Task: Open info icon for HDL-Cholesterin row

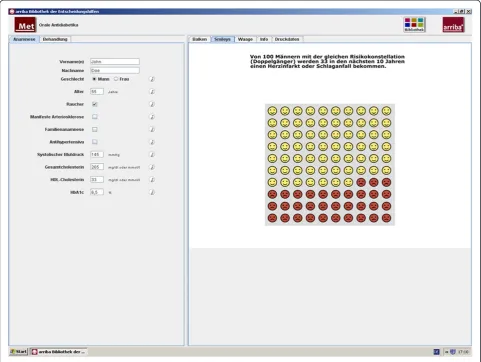Action: [x=152, y=180]
